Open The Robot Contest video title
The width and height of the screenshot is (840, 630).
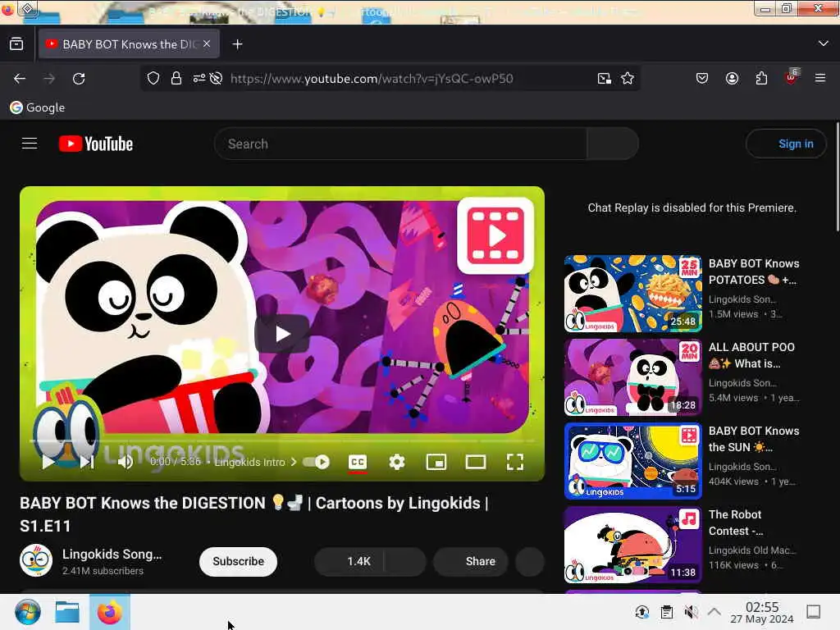[736, 523]
